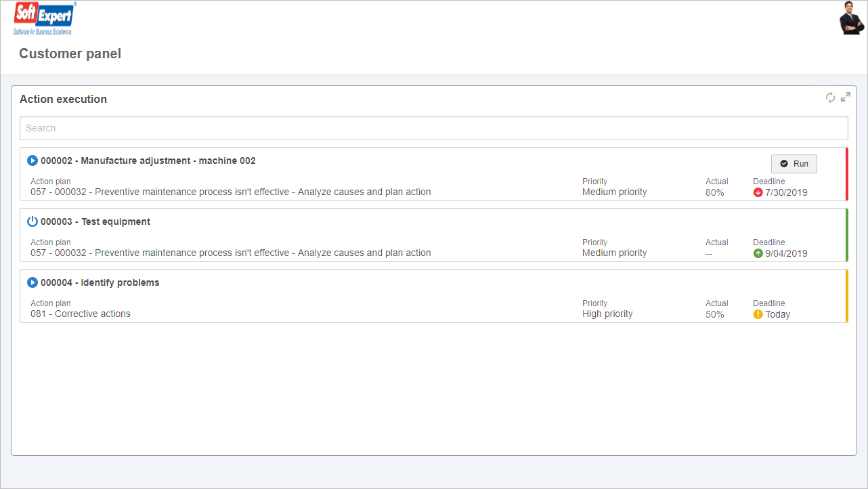Click the '081 - Corrective actions' text
Viewport: 868px width, 489px height.
click(x=81, y=314)
